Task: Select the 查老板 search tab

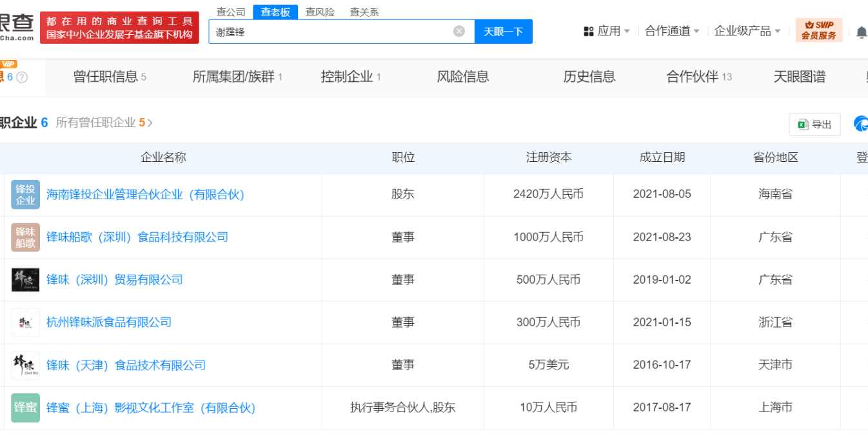Action: coord(275,12)
